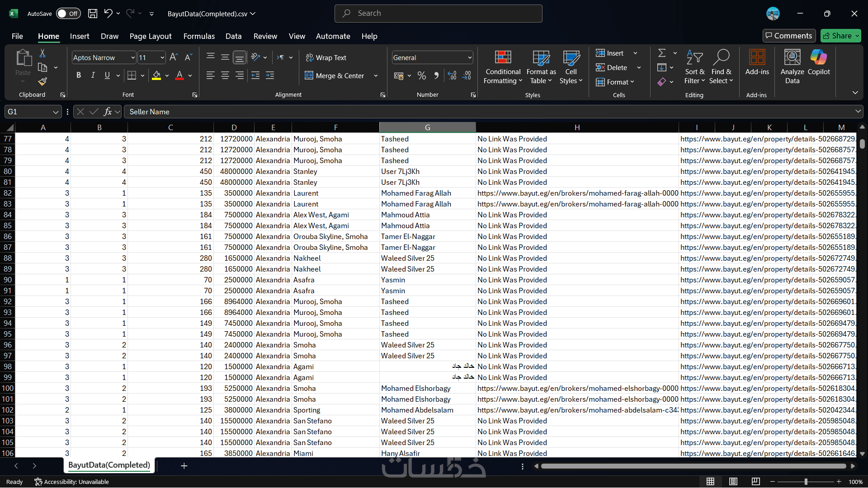The width and height of the screenshot is (868, 488).
Task: Toggle Wrap Text for the cell
Action: pyautogui.click(x=326, y=57)
